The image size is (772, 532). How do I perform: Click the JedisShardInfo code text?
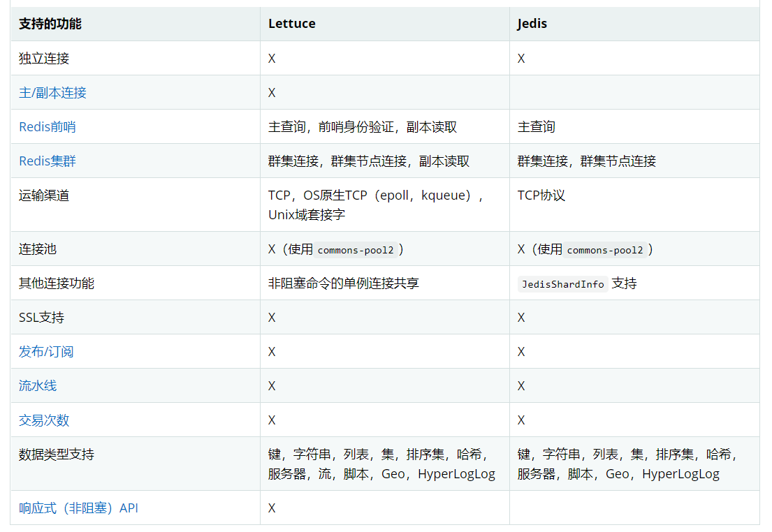click(562, 284)
